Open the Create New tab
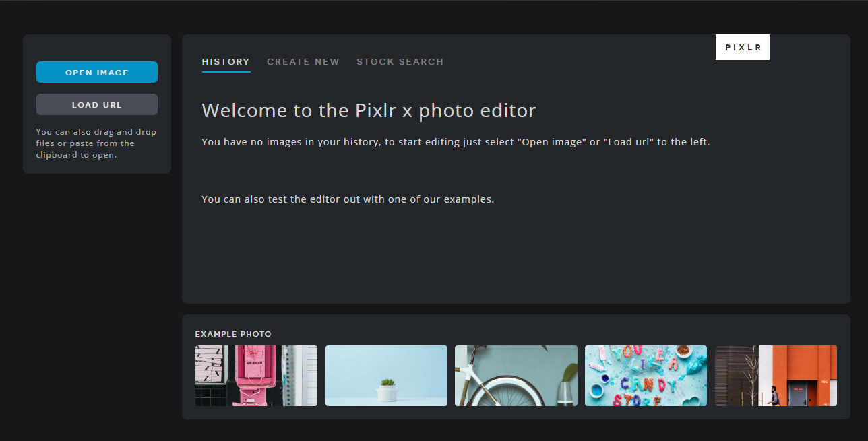 point(303,62)
